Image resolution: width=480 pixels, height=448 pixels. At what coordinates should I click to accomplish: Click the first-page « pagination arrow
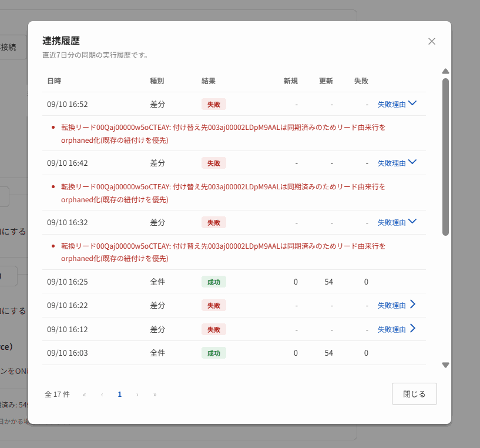(x=85, y=394)
